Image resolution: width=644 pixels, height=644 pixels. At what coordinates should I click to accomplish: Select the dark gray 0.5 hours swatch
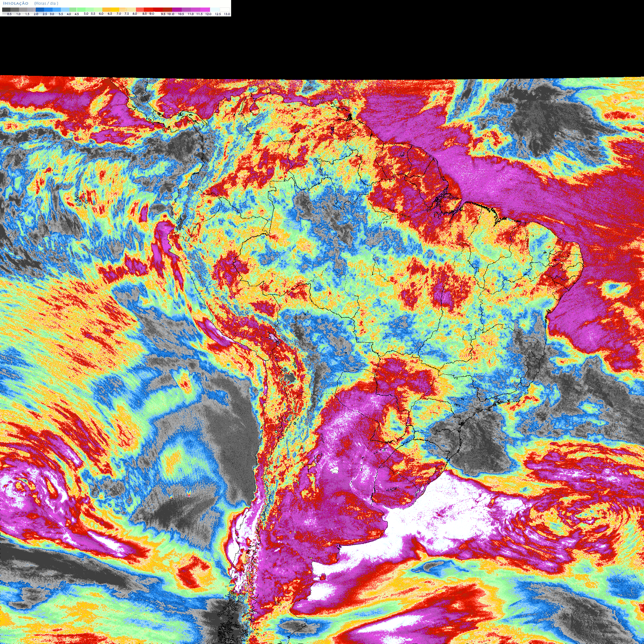click(6, 10)
